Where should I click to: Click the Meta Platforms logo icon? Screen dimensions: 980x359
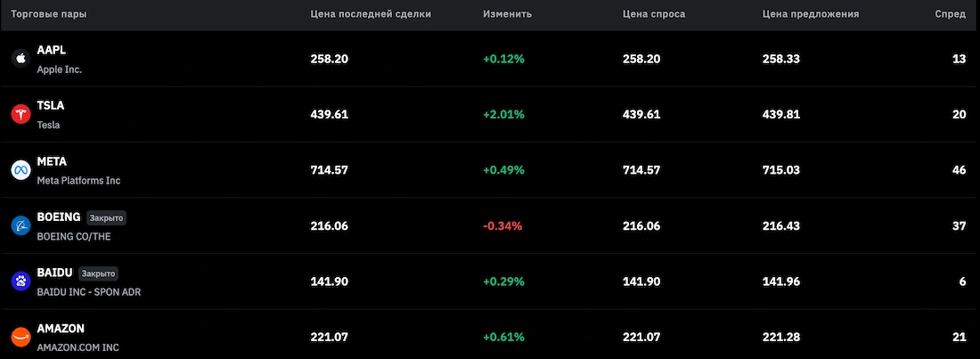[x=20, y=170]
